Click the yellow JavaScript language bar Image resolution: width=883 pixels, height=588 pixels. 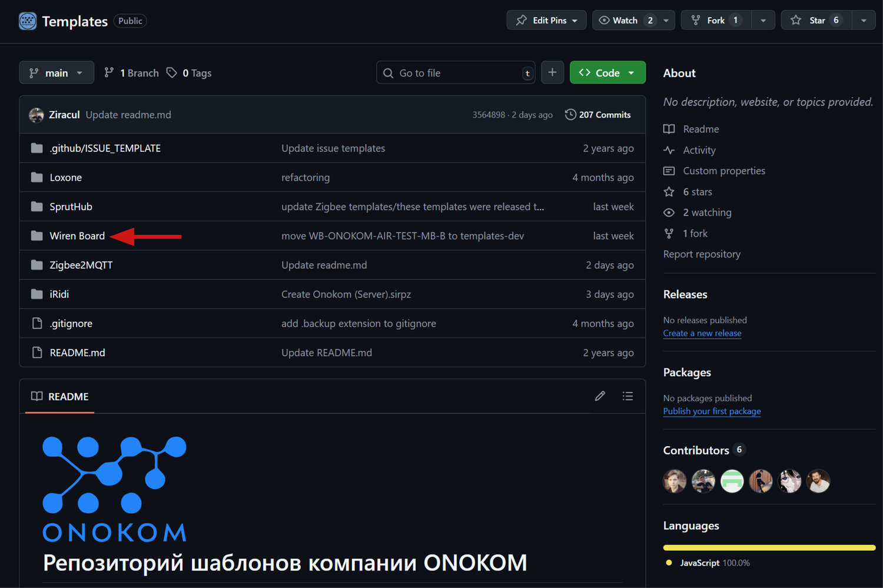pyautogui.click(x=769, y=547)
